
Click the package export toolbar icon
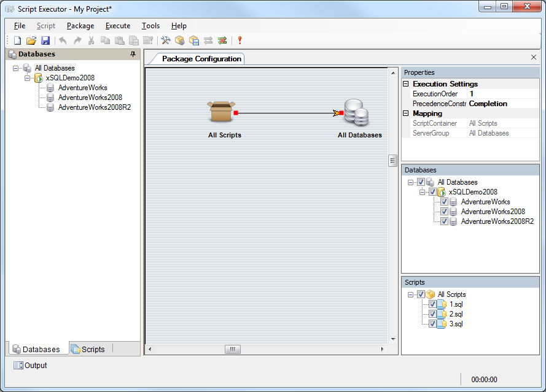click(193, 40)
